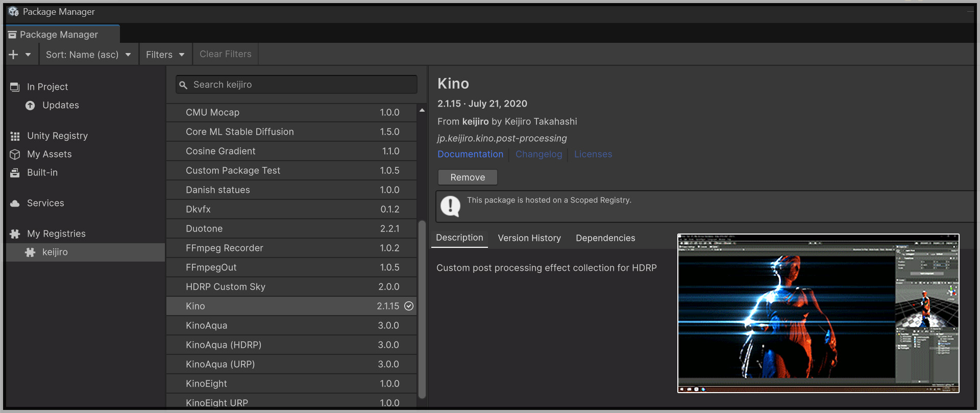Click the Unity Registry grid icon
Screen dimensions: 980x413
15,136
